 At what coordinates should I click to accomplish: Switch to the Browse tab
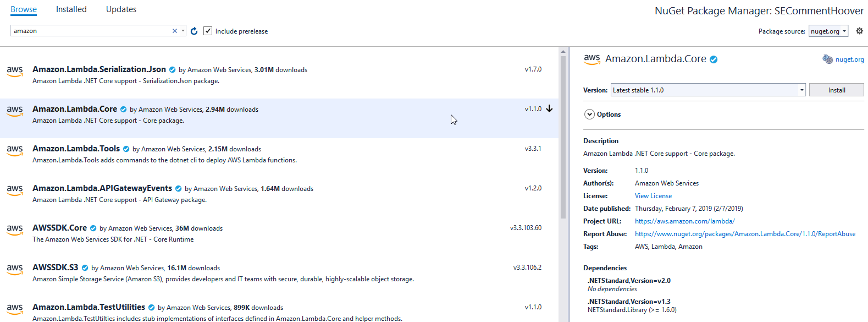pyautogui.click(x=24, y=9)
